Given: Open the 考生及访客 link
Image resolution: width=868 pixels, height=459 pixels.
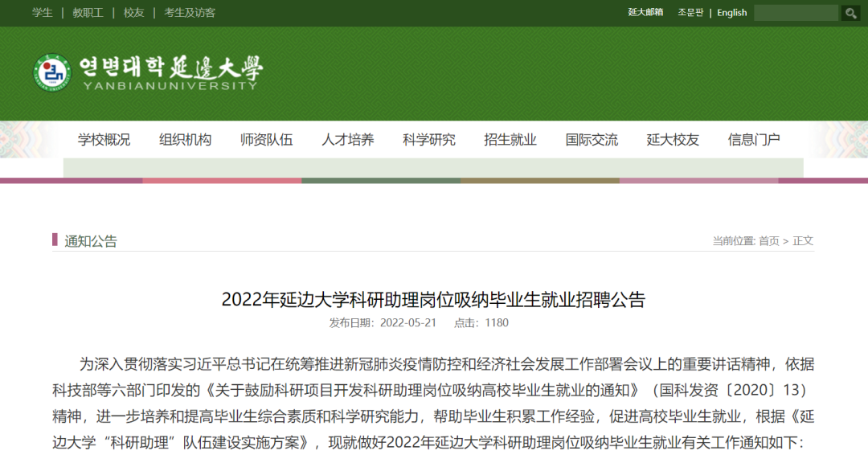Looking at the screenshot, I should click(190, 13).
